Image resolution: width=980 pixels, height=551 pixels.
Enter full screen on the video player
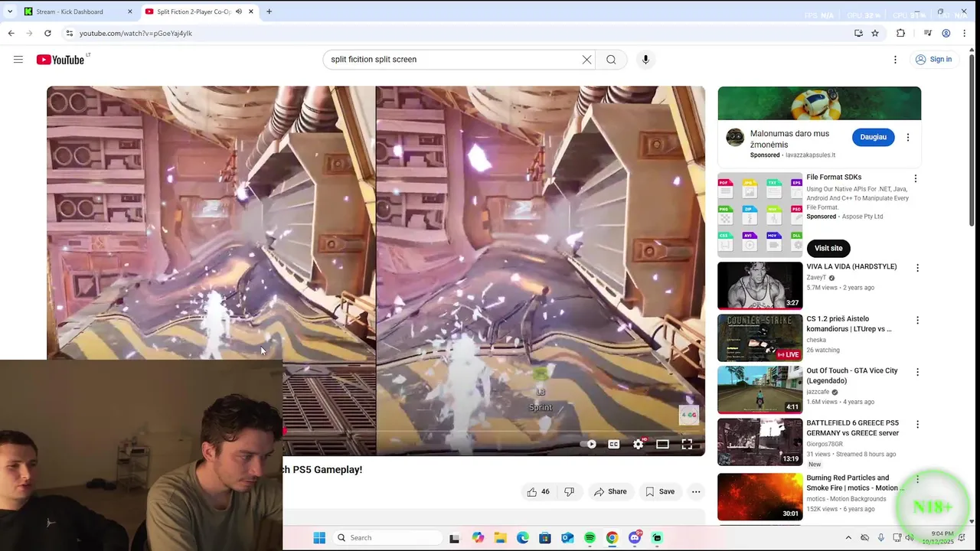click(687, 444)
